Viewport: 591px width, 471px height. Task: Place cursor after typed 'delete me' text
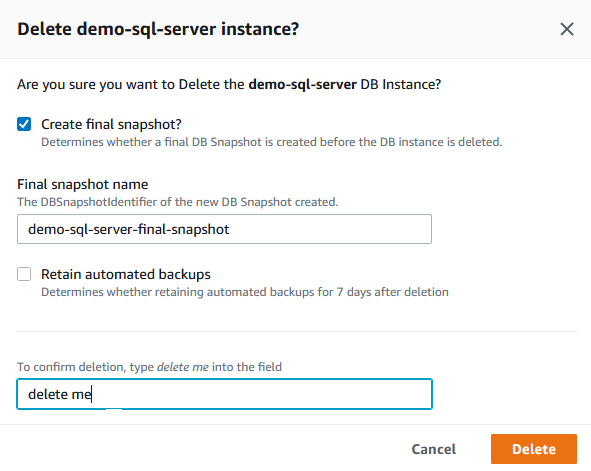click(x=92, y=394)
